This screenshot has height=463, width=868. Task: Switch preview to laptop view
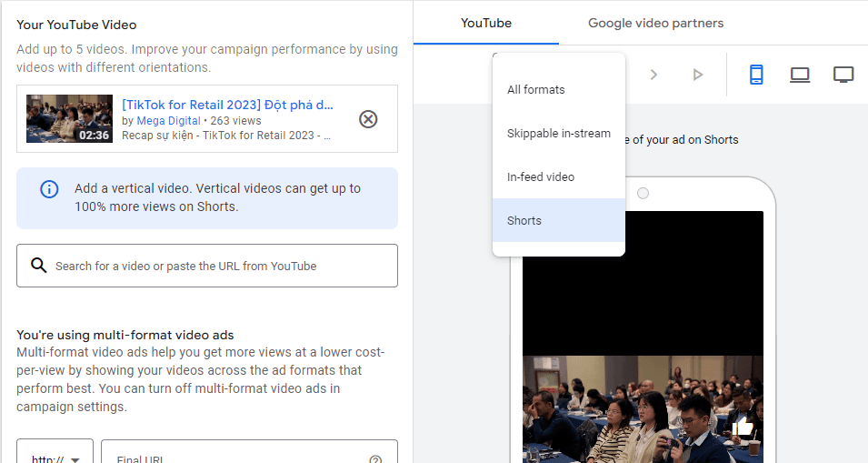(800, 75)
